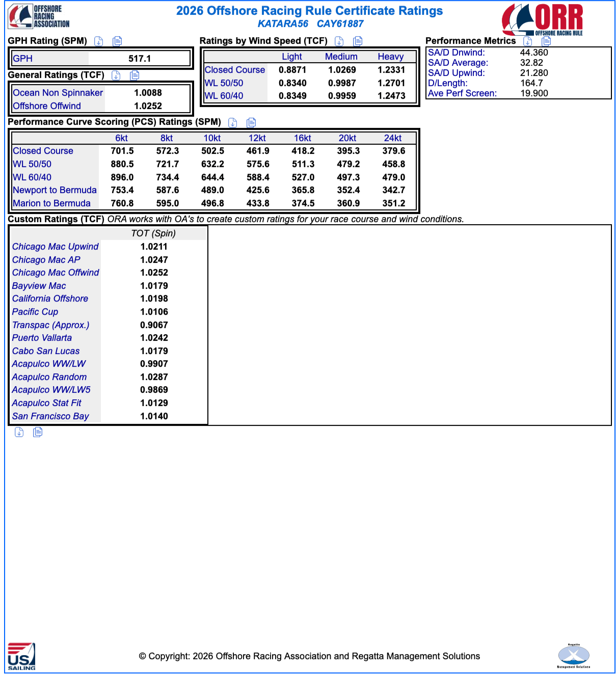Screen dimensions: 616x677
Task: Select the Acapulco Random custom rating
Action: pos(49,377)
